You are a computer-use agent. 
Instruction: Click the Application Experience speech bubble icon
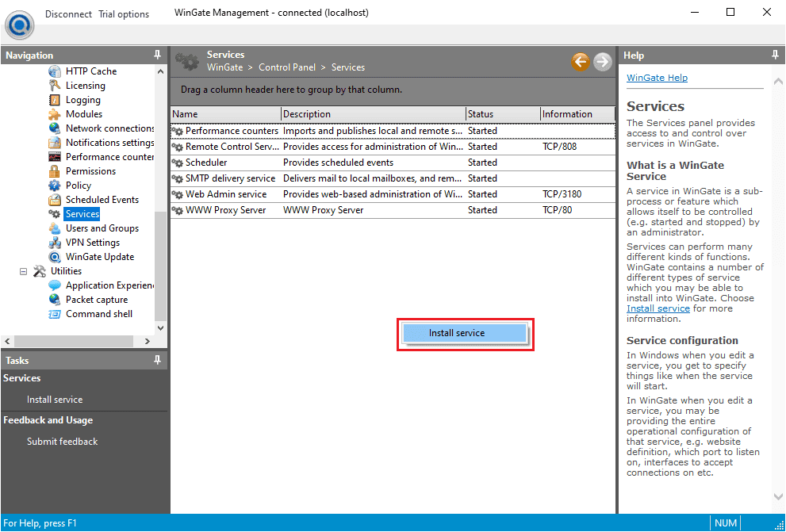[55, 285]
